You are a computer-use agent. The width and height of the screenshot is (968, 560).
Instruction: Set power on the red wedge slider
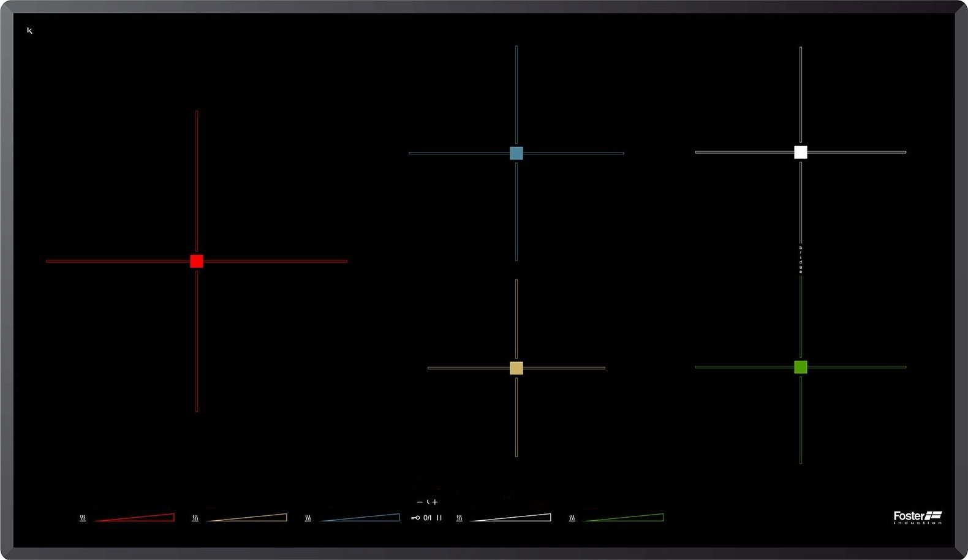141,518
